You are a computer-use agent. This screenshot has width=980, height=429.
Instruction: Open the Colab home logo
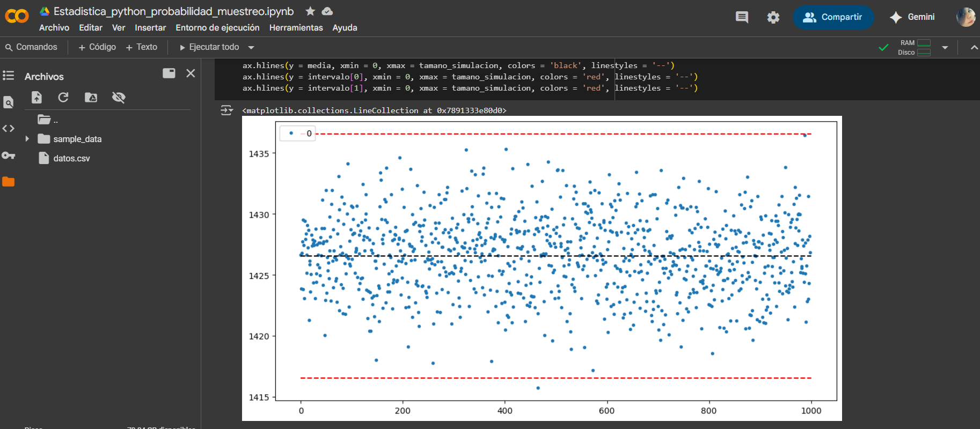click(x=17, y=16)
